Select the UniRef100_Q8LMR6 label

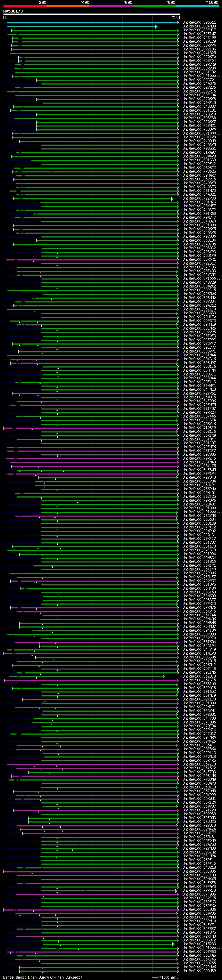tap(199, 328)
